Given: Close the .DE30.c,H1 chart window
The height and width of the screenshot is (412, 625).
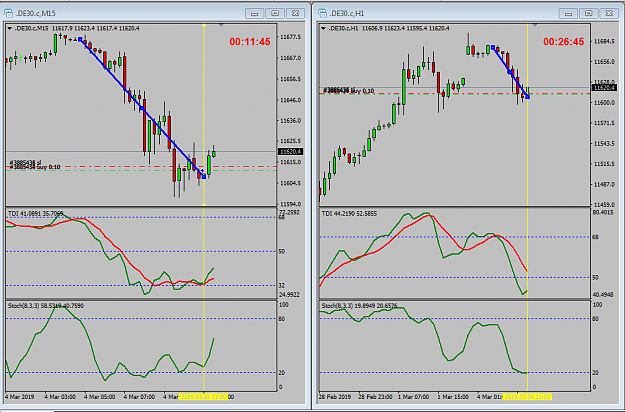Looking at the screenshot, I should 609,14.
